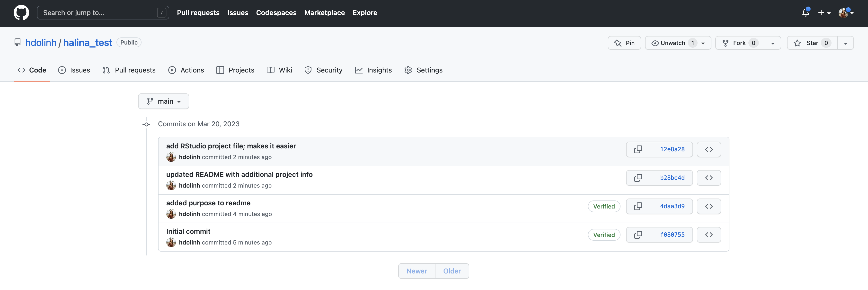Switch to the Actions tab
868x290 pixels.
point(186,70)
